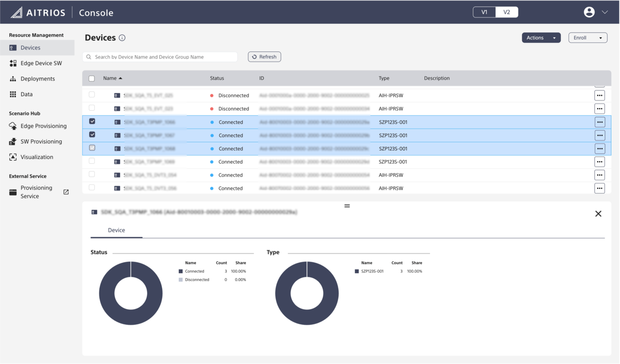The height and width of the screenshot is (364, 620).
Task: Click the Devices sidebar icon
Action: (13, 47)
